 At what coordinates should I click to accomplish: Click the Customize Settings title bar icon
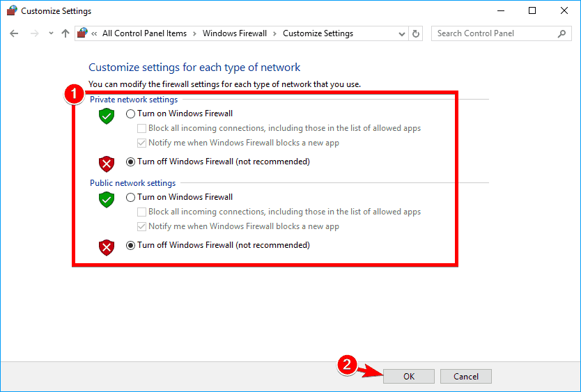click(12, 10)
